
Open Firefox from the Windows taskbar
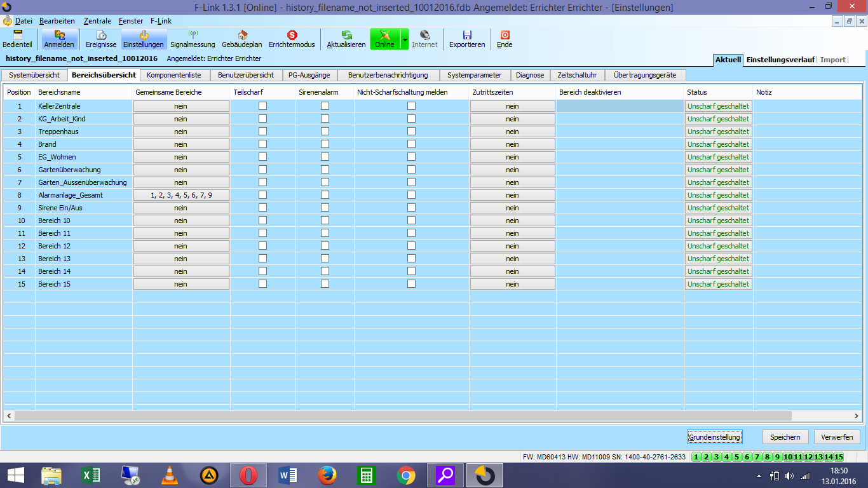[x=327, y=475]
